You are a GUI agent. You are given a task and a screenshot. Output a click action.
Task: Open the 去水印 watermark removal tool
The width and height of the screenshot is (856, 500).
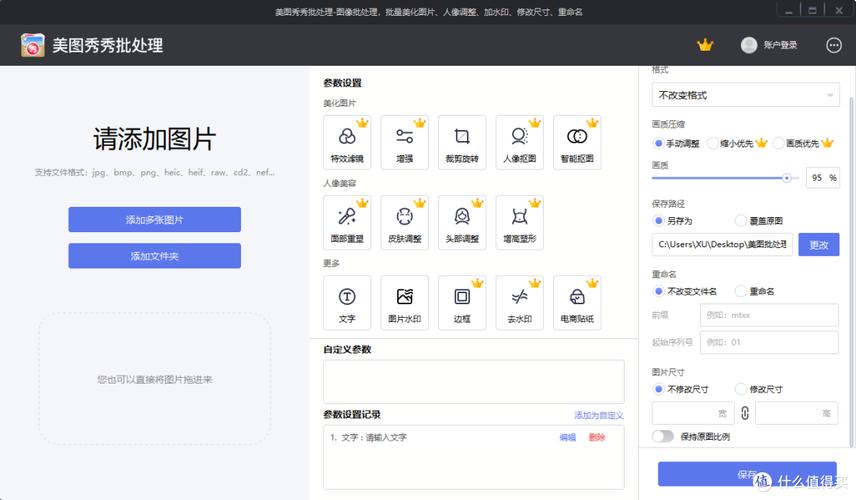point(520,303)
